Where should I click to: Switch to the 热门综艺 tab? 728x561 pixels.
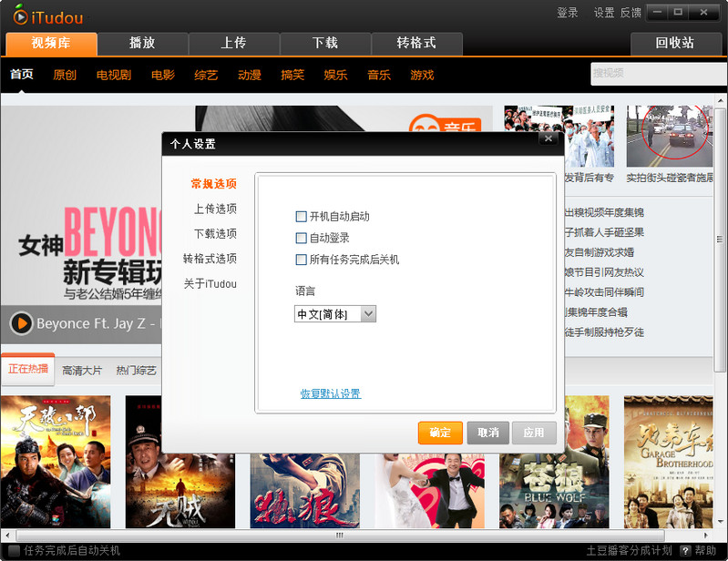[136, 371]
